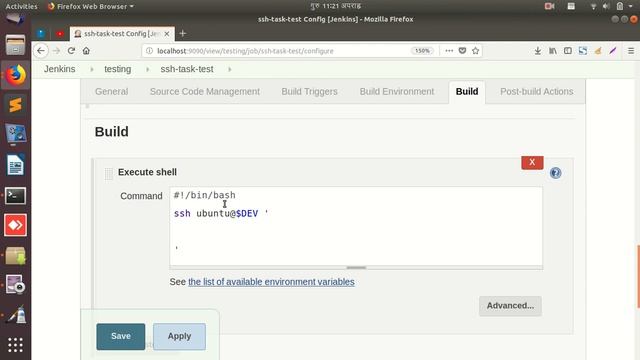Open Terminal from the dock
Image resolution: width=640 pixels, height=360 pixels.
point(16,196)
